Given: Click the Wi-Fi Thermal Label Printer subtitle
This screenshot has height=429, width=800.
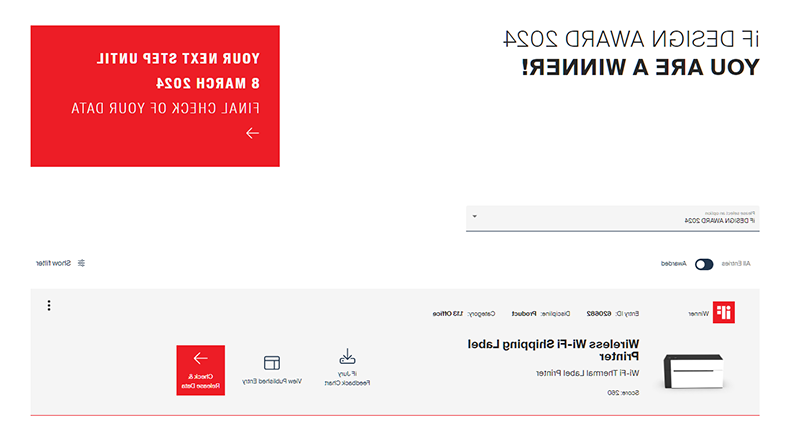Looking at the screenshot, I should [x=587, y=373].
